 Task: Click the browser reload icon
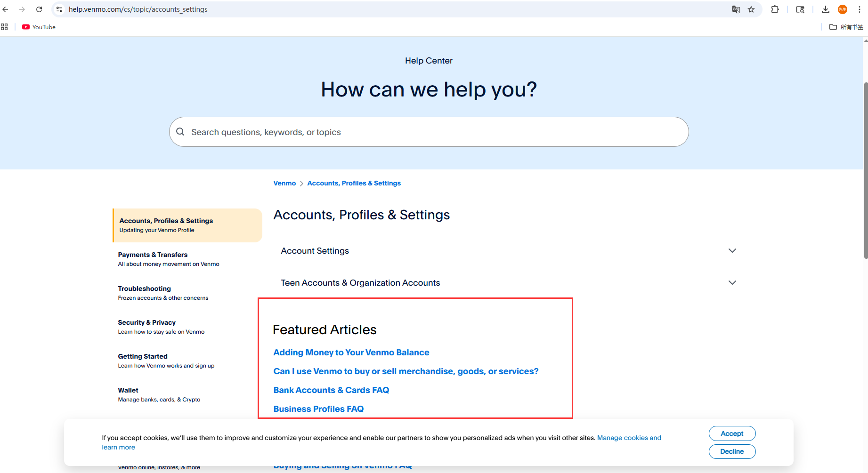click(x=39, y=9)
